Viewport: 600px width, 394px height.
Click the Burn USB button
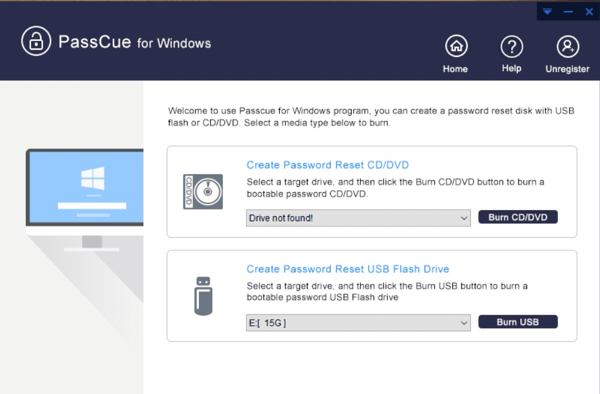[518, 322]
